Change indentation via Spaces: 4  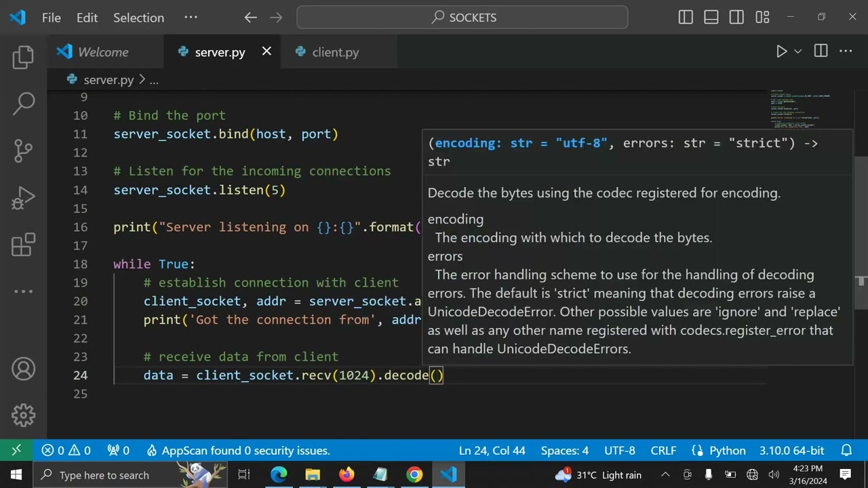click(564, 450)
